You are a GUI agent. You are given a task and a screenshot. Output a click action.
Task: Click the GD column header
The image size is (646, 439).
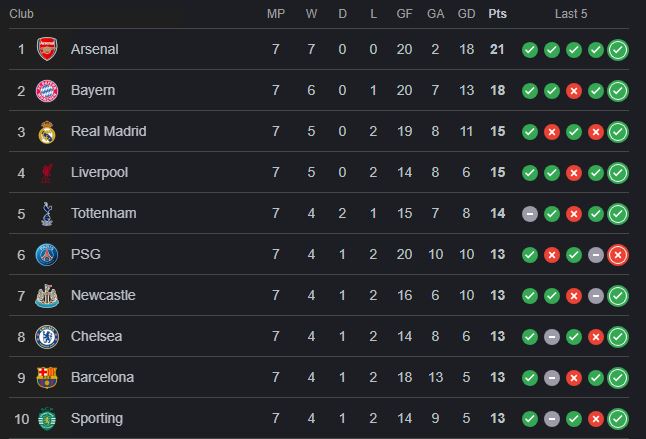click(x=466, y=14)
